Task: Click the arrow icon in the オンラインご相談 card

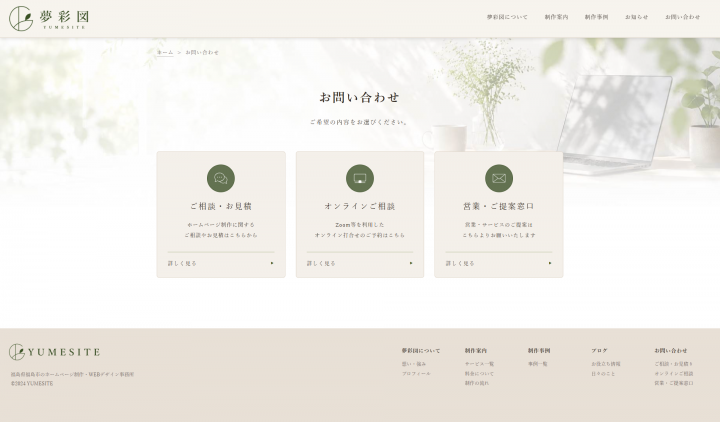Action: (411, 263)
